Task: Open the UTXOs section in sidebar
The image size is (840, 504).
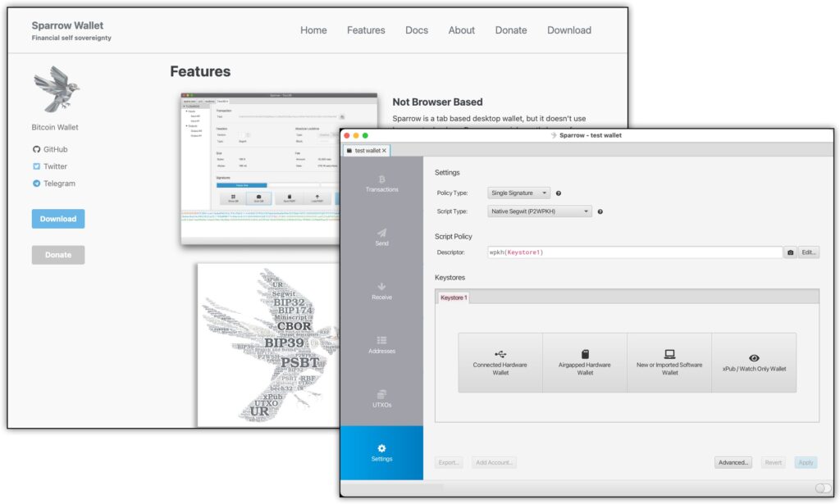Action: coord(381,399)
